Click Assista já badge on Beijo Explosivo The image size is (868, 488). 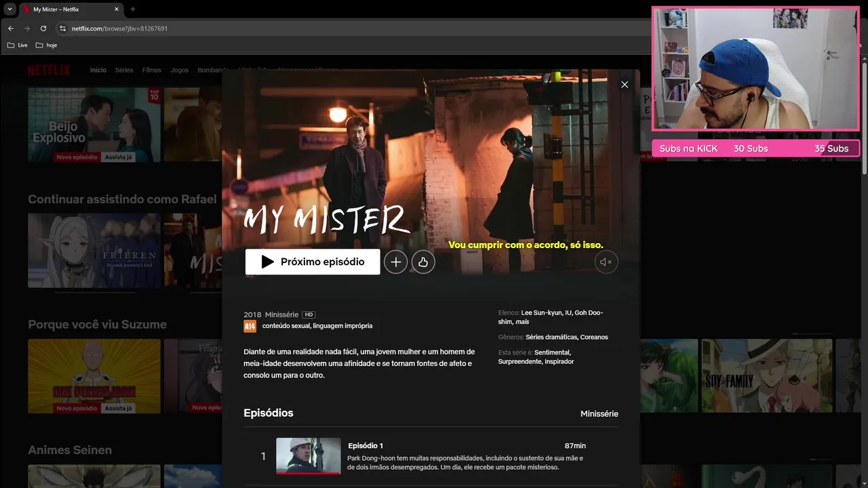click(118, 157)
